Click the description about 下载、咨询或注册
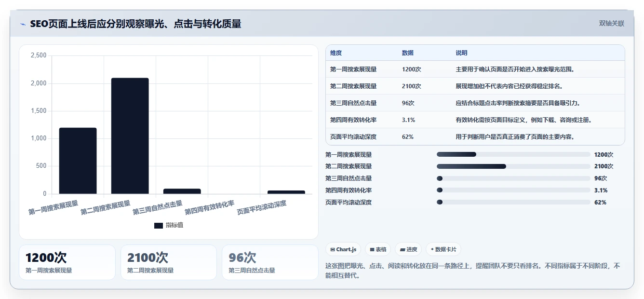 point(524,120)
